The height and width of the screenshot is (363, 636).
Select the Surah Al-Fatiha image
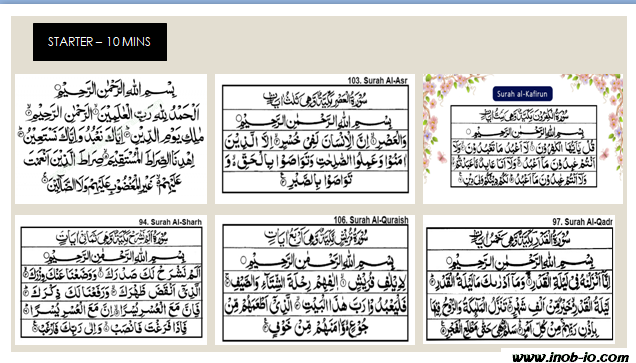111,139
